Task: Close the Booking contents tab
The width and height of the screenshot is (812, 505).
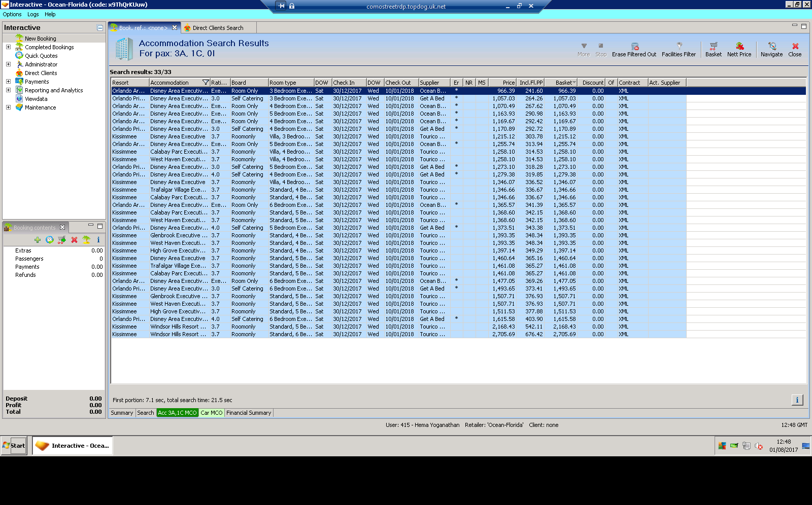Action: [x=62, y=227]
